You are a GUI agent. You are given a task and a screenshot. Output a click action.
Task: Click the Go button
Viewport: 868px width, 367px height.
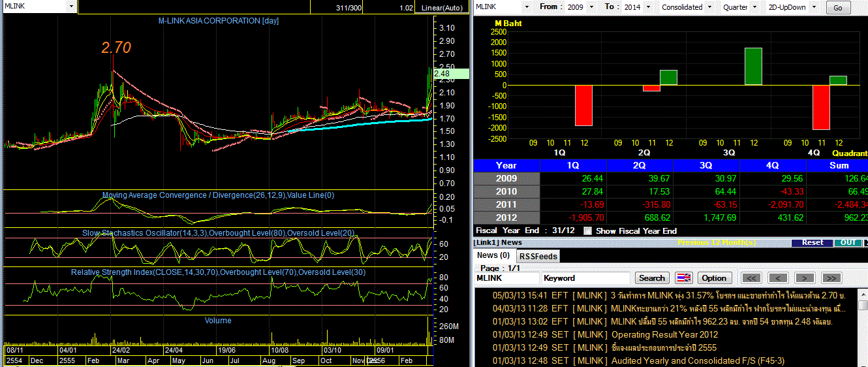[x=838, y=8]
